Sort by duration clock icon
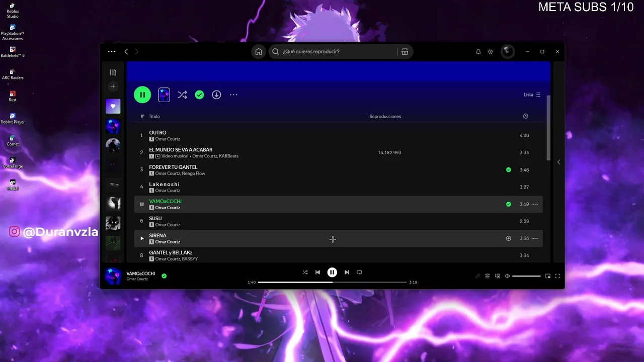 [x=525, y=116]
